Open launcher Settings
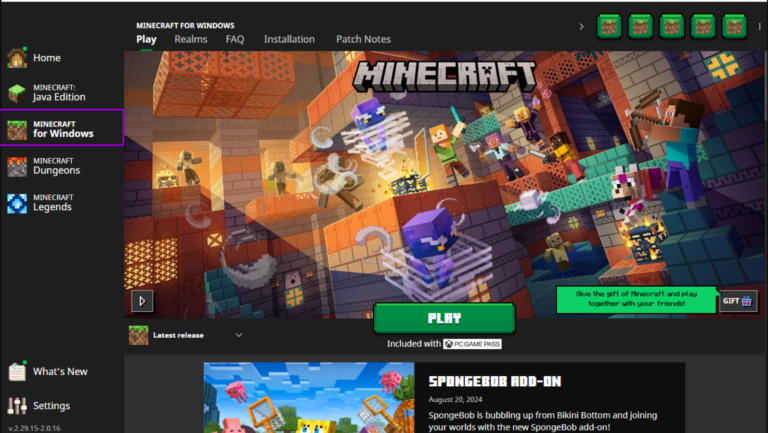This screenshot has height=433, width=768. coord(39,406)
